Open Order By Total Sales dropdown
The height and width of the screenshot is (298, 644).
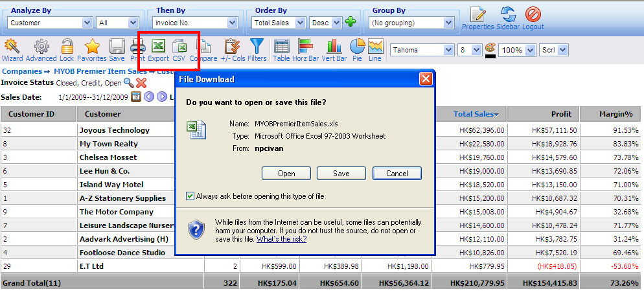tap(279, 23)
